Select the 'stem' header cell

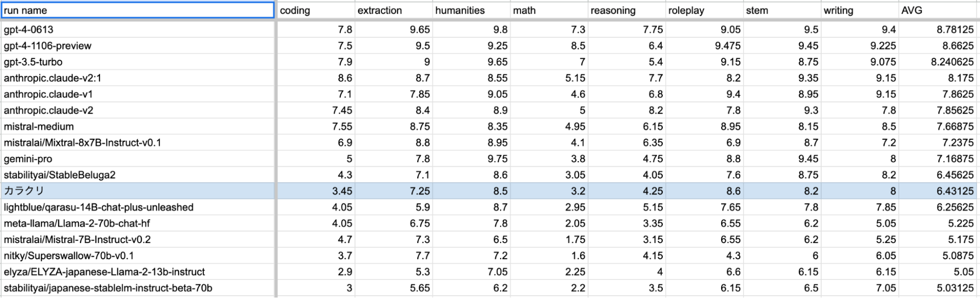(782, 10)
